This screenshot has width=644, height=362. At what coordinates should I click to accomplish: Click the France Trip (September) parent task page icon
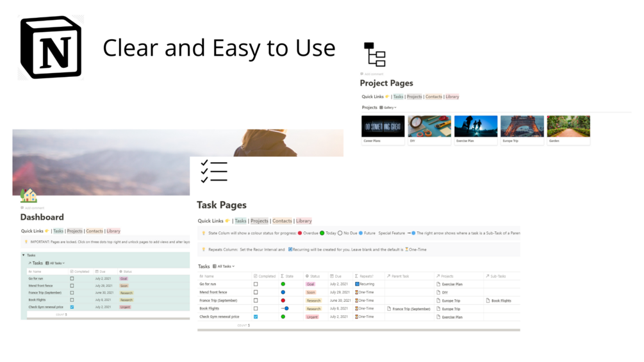tap(389, 309)
